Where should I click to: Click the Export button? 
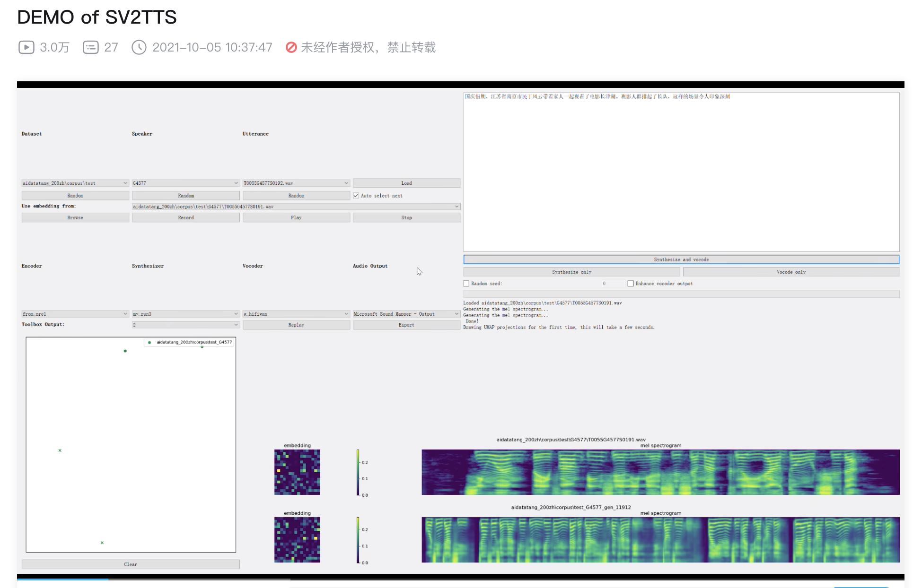pyautogui.click(x=406, y=325)
